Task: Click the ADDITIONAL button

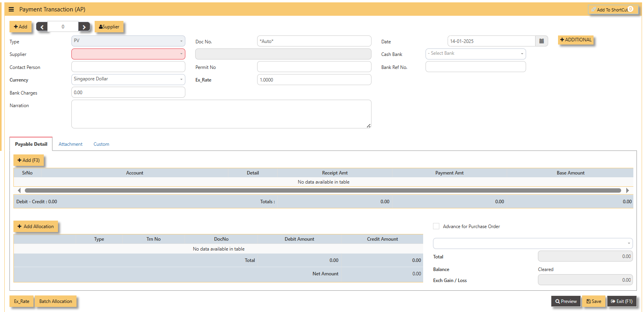Action: tap(576, 40)
